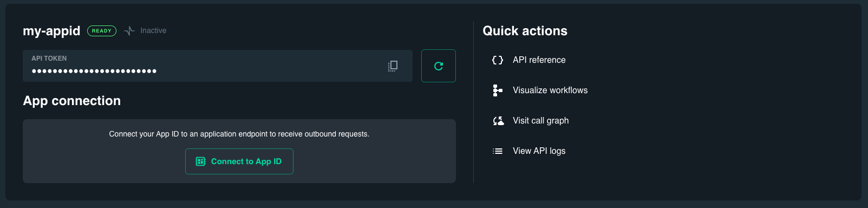
Task: Click the curly braces API reference icon
Action: [498, 60]
